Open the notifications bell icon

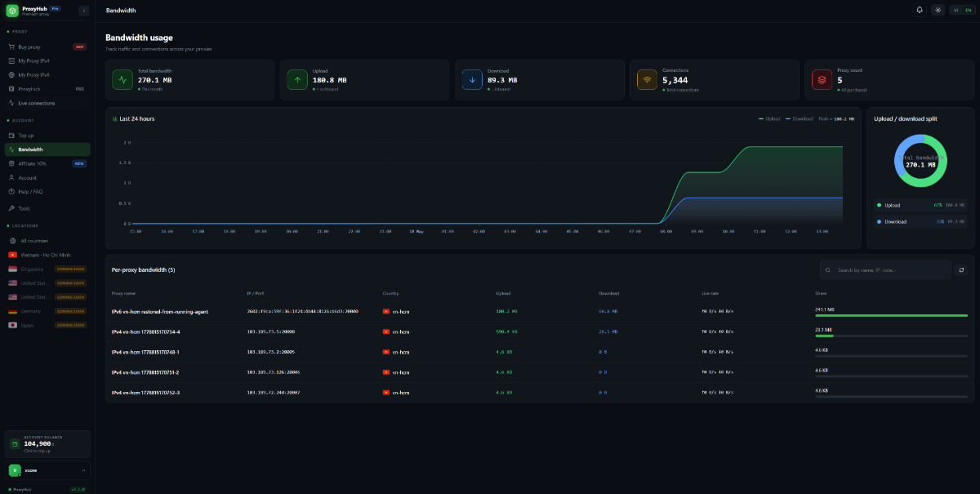pos(920,10)
